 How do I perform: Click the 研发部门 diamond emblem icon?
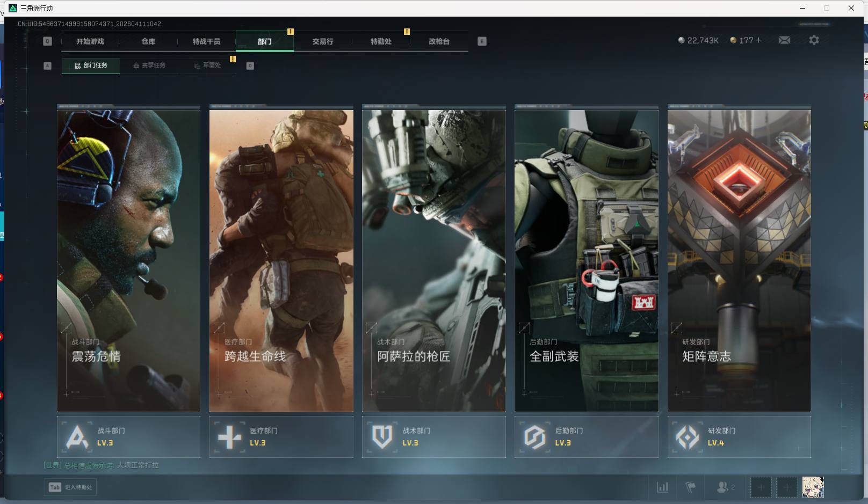pyautogui.click(x=687, y=437)
